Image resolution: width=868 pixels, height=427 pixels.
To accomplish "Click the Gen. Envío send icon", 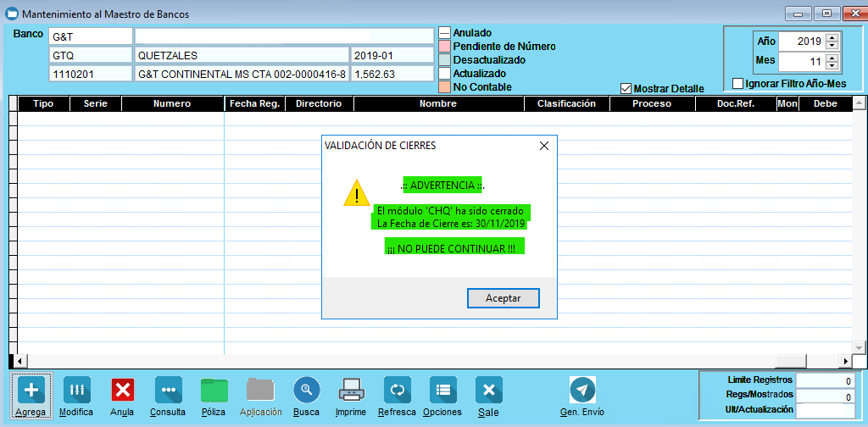I will [582, 390].
